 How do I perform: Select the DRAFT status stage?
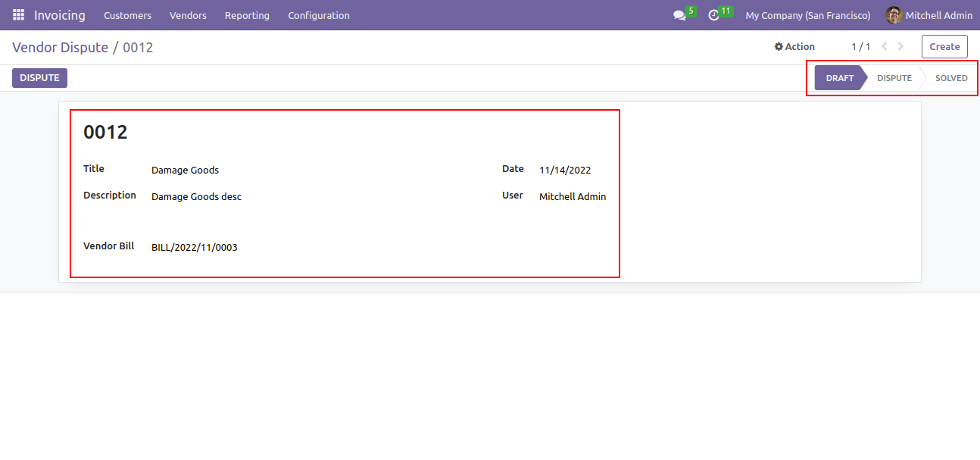pyautogui.click(x=839, y=78)
